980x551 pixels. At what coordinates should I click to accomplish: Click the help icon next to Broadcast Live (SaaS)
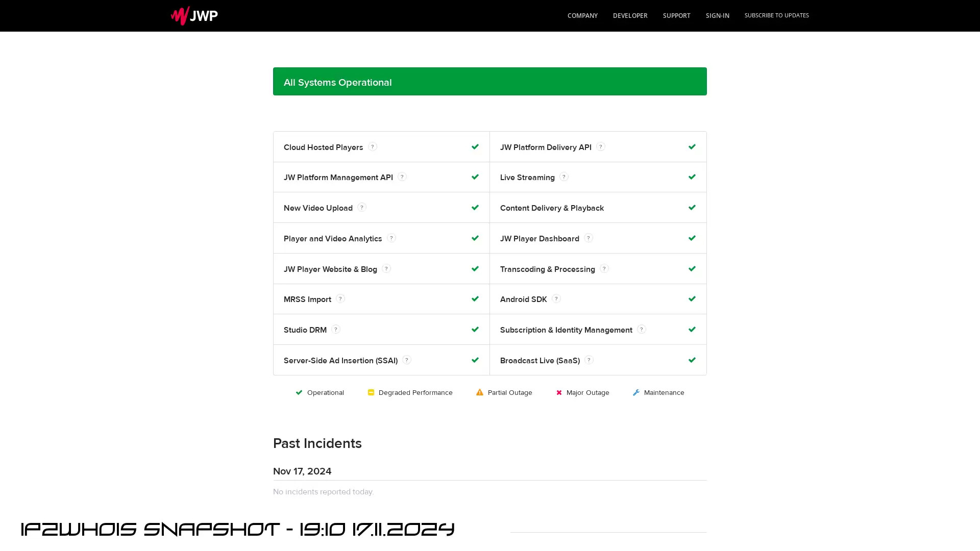589,360
